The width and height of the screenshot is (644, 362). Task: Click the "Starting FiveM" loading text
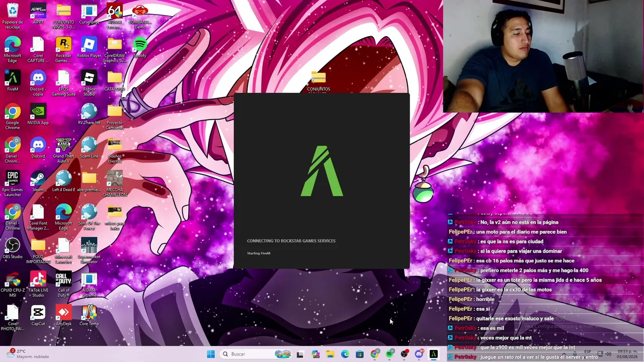(x=259, y=253)
